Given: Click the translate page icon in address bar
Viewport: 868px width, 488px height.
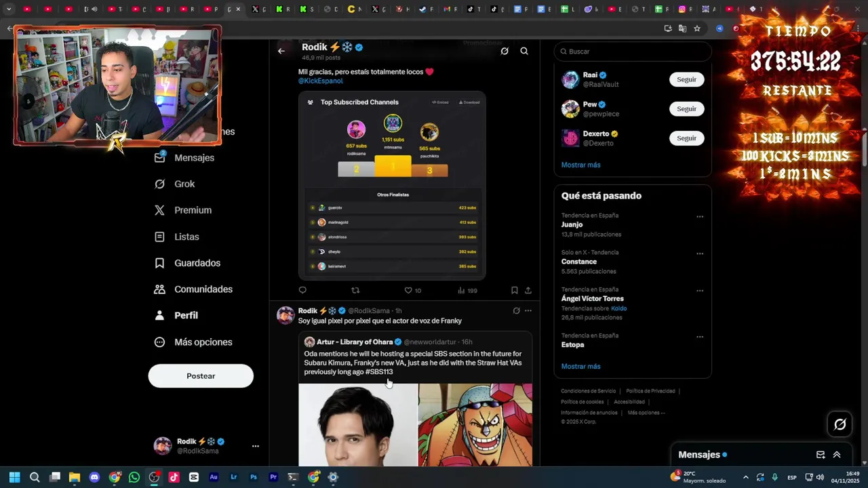Looking at the screenshot, I should click(682, 28).
